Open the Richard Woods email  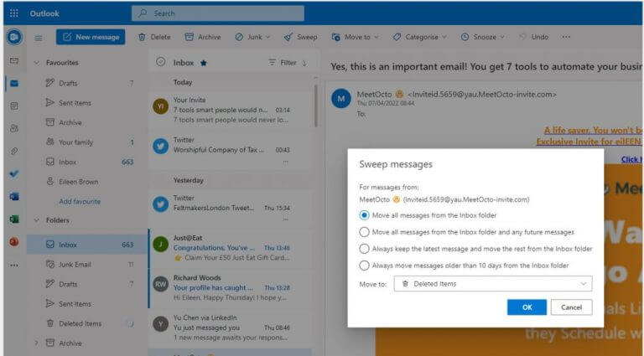pyautogui.click(x=231, y=288)
